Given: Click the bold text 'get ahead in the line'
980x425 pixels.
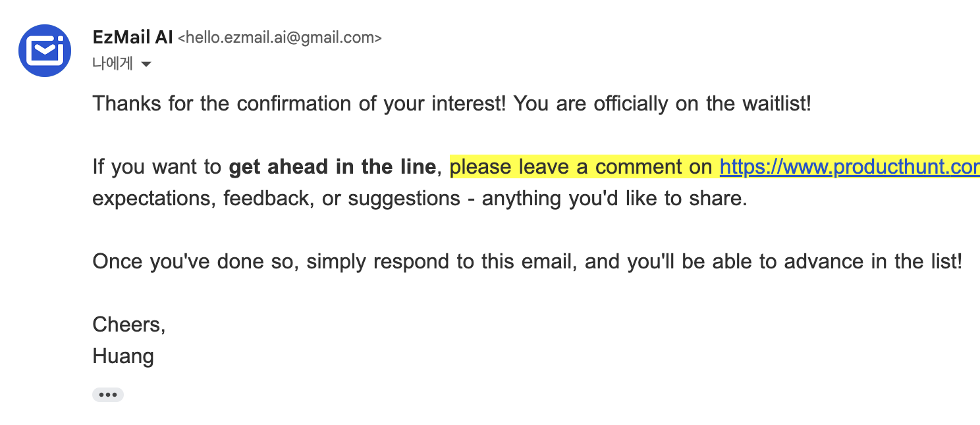Looking at the screenshot, I should pos(332,167).
